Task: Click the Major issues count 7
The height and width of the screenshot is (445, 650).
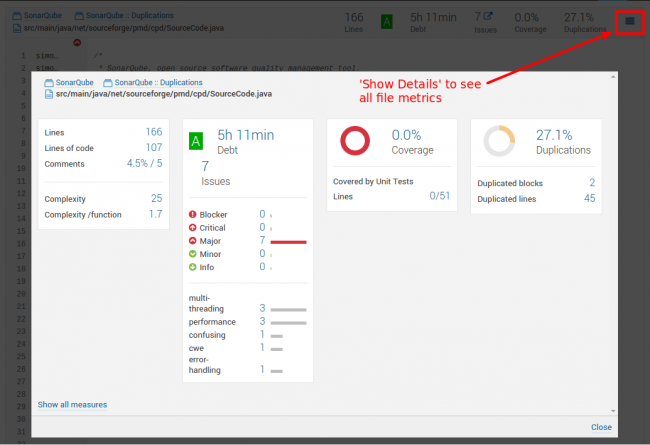Action: pos(262,241)
